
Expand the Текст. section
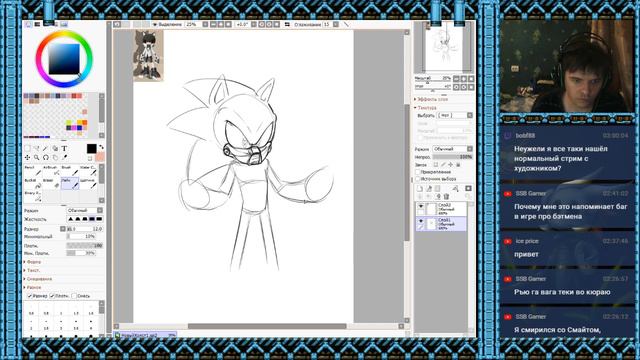click(x=32, y=271)
